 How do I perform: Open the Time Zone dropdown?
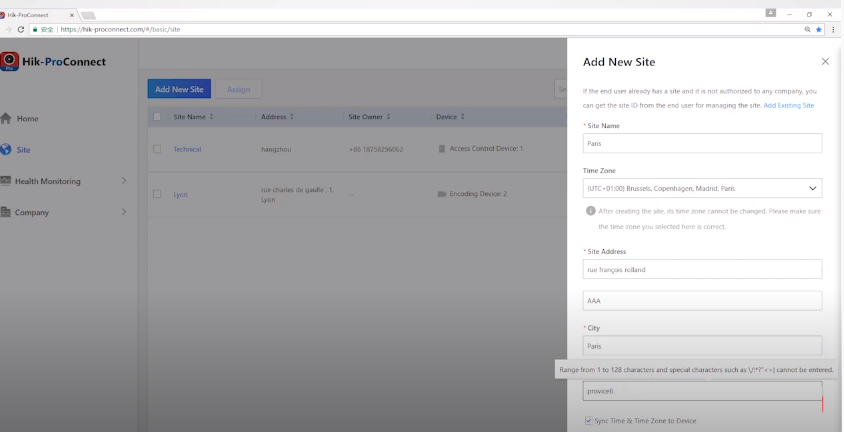coord(702,188)
